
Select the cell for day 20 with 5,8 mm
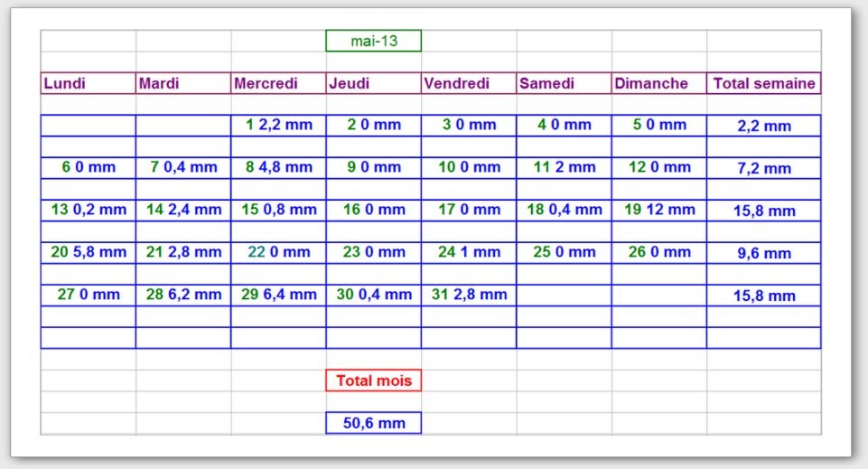pyautogui.click(x=88, y=252)
